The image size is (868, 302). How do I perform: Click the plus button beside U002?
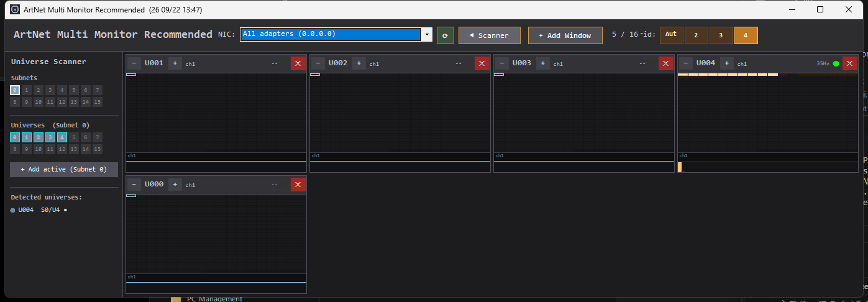click(x=359, y=63)
